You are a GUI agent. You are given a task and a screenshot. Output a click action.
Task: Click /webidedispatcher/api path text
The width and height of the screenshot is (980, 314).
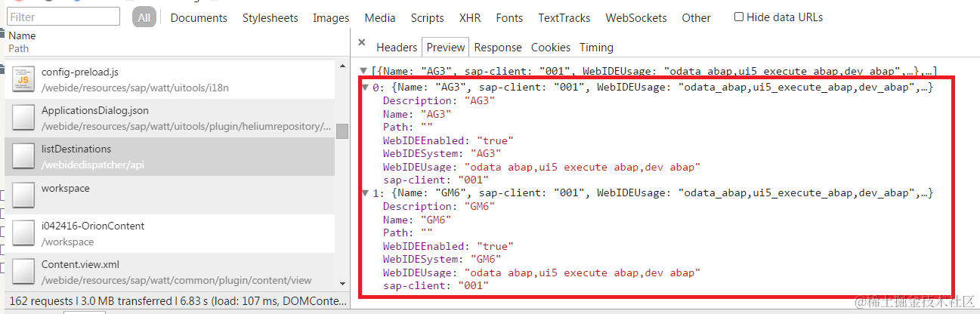pos(93,165)
